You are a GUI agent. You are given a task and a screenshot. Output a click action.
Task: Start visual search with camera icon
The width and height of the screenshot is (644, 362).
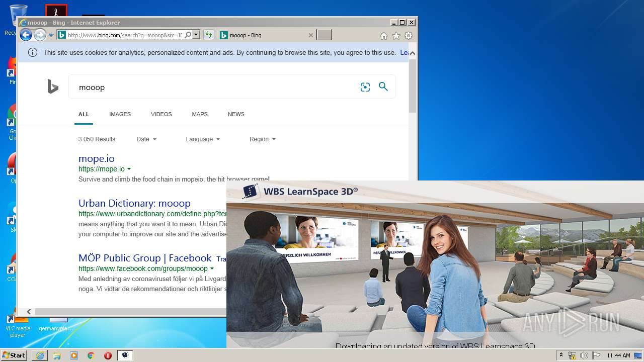[365, 87]
